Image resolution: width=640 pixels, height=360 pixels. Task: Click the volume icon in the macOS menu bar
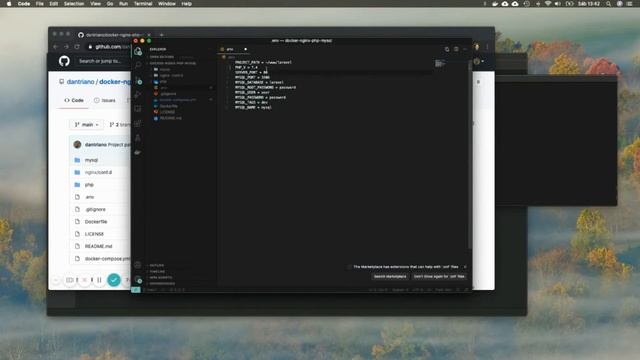point(558,4)
